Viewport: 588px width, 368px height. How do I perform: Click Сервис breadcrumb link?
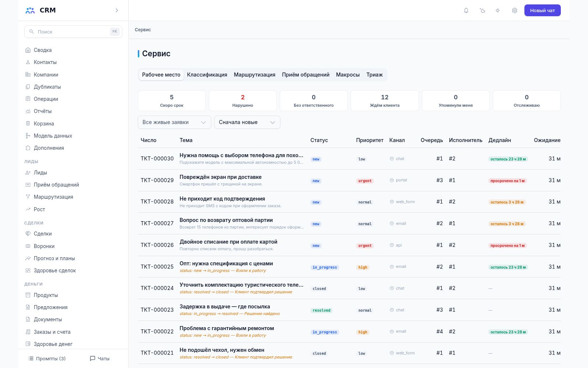(x=143, y=30)
